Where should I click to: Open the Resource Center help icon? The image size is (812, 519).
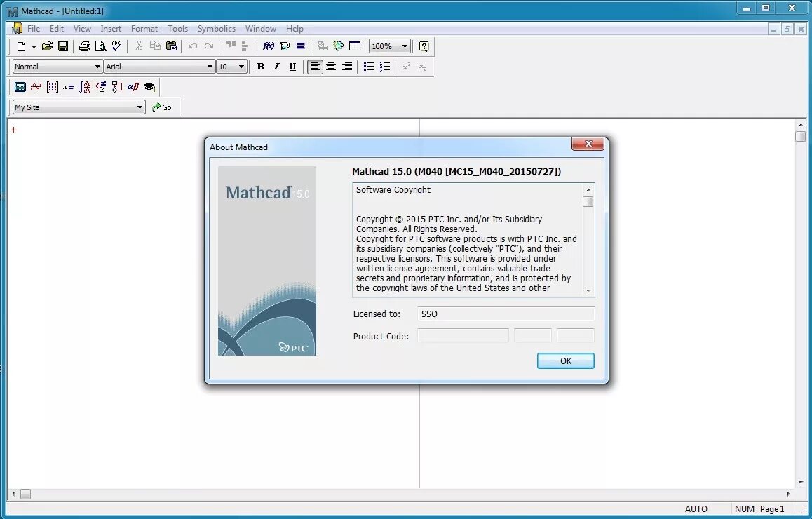(x=424, y=46)
